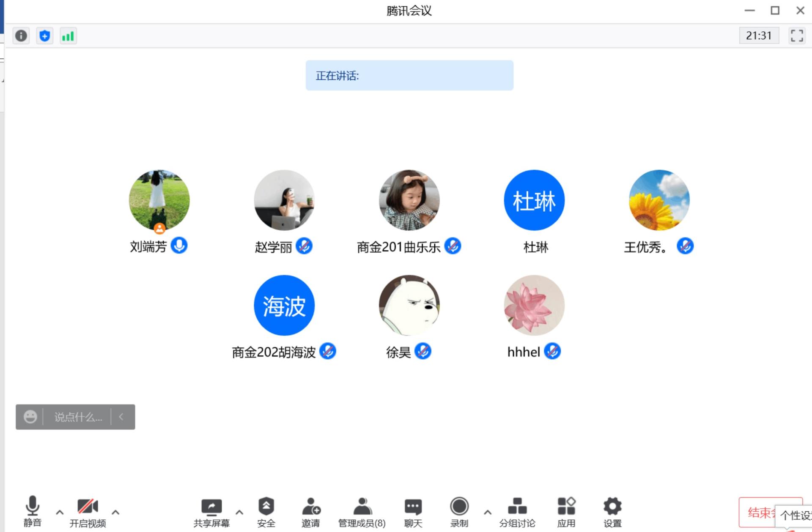
Task: Click the name label 商金201曲乐乐
Action: pos(398,247)
